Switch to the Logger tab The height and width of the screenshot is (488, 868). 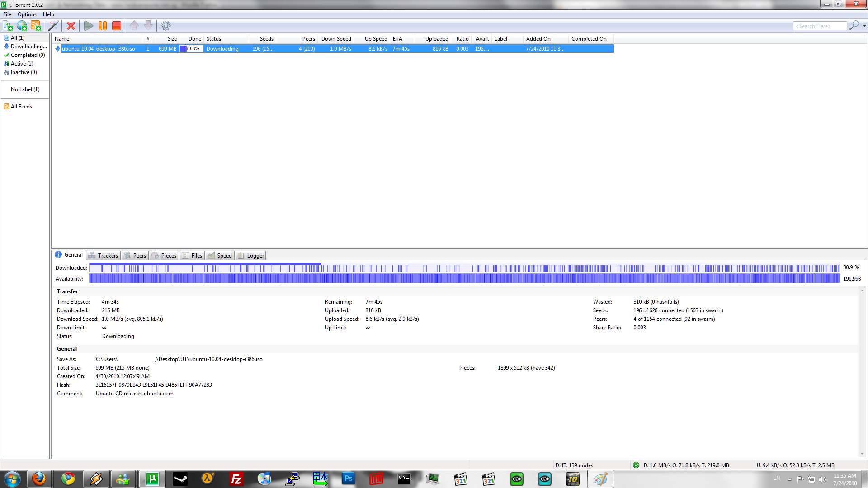point(250,256)
